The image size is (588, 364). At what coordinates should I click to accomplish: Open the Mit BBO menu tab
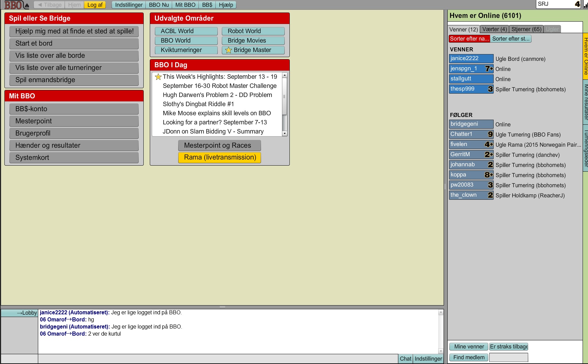[185, 5]
